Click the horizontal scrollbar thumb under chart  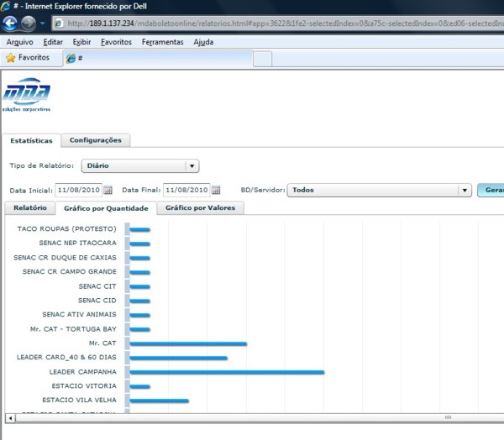coord(260,418)
